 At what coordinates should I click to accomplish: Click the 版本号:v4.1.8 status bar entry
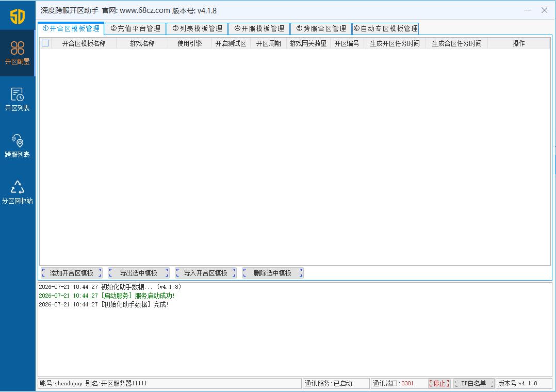tap(518, 383)
